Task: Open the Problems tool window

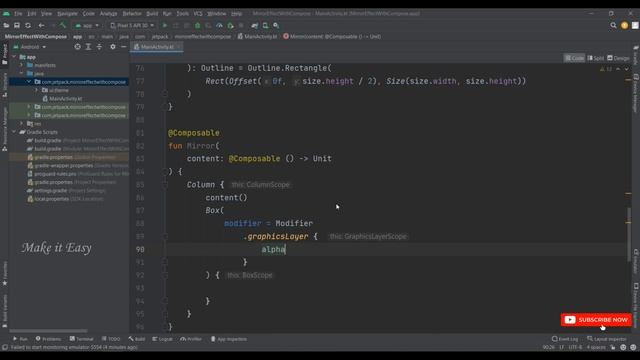Action: (48, 339)
